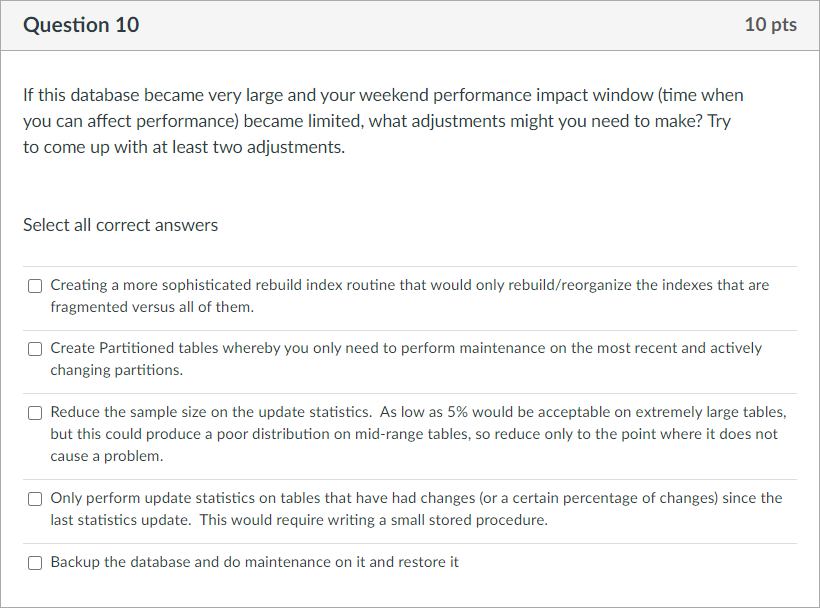Check the rebuild index routine answer

(35, 285)
